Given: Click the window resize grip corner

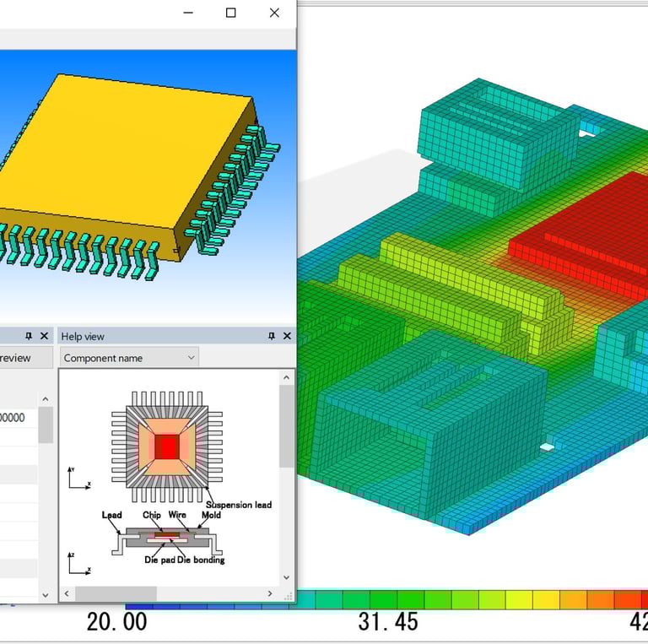Looking at the screenshot, I should [289, 596].
